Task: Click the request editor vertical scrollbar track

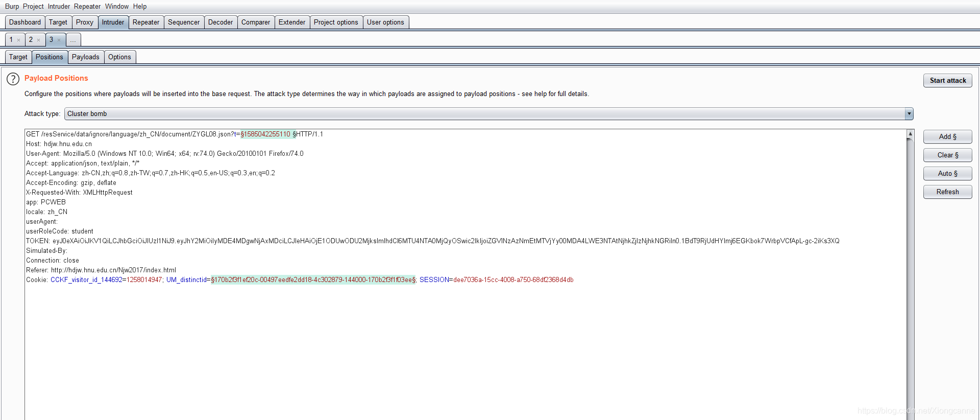Action: [x=910, y=278]
